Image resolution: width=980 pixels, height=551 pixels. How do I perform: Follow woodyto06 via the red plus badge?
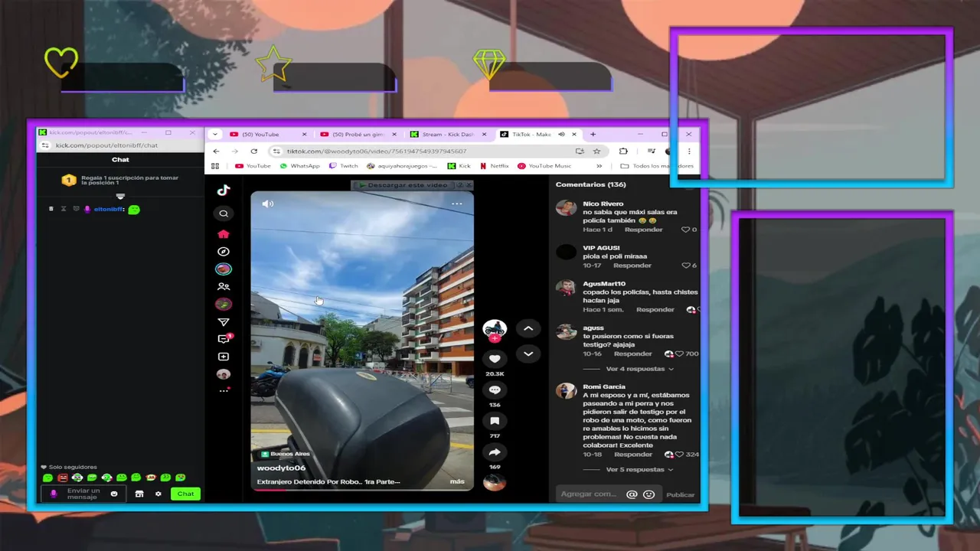[x=495, y=338]
